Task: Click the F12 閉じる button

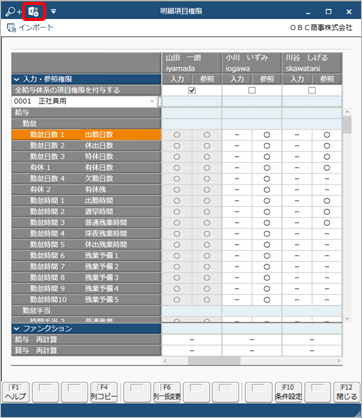Action: (347, 392)
